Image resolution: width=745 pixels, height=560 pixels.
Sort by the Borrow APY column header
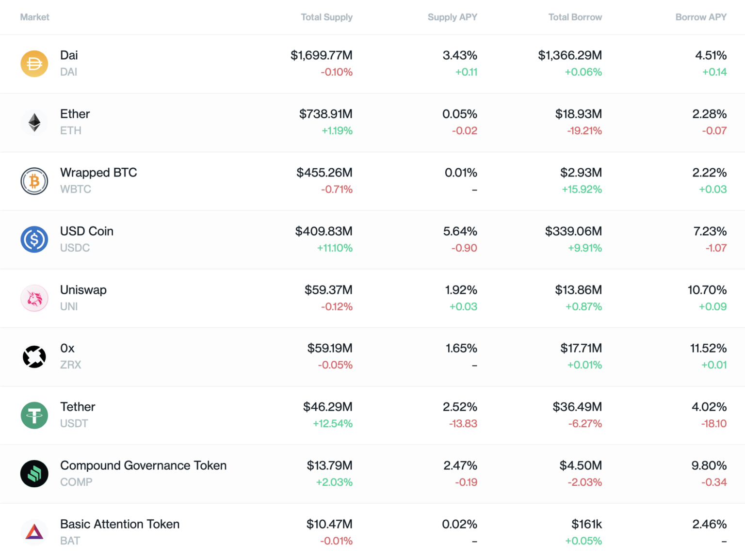701,17
